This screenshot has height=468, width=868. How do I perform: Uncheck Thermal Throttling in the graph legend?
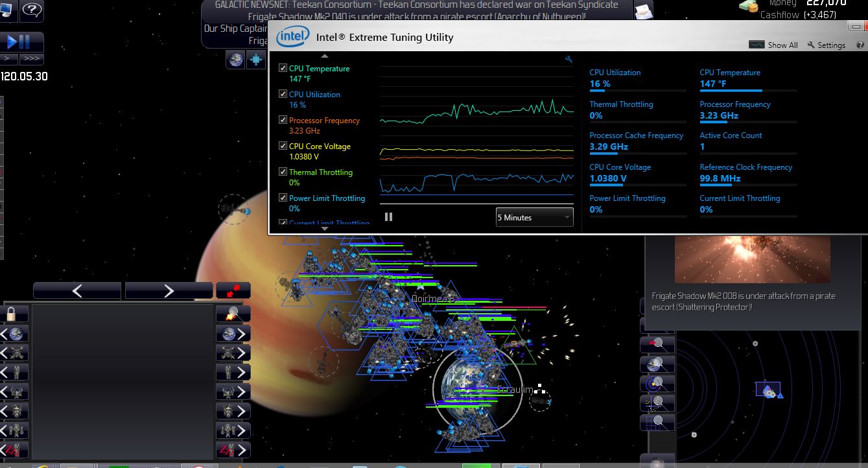(283, 172)
